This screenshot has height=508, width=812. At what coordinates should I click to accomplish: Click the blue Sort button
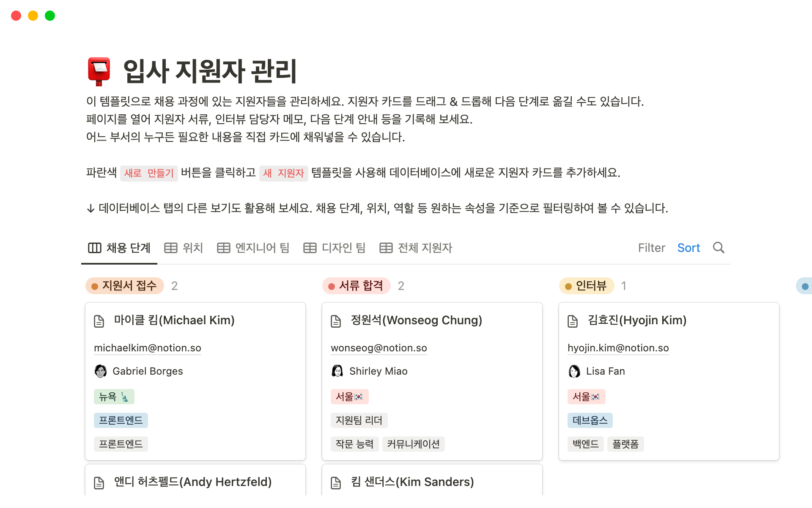coord(689,248)
